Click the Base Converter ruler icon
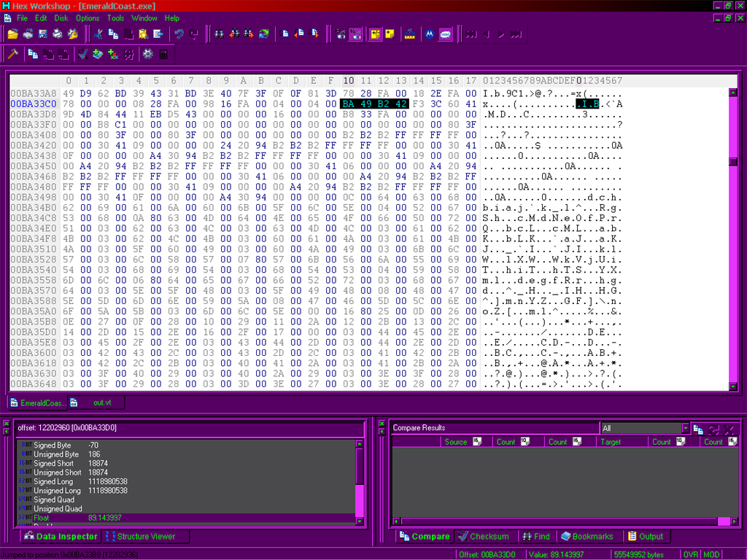 tap(410, 34)
